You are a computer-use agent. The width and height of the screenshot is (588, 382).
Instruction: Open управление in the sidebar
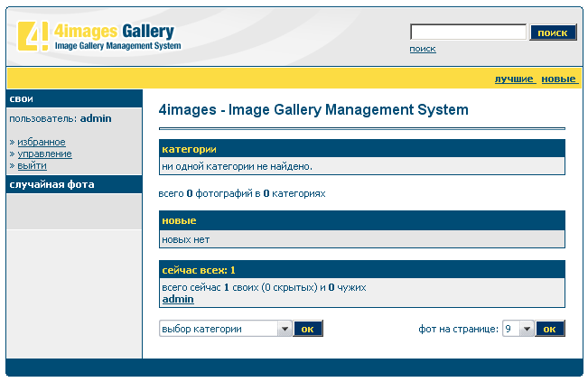[x=44, y=154]
